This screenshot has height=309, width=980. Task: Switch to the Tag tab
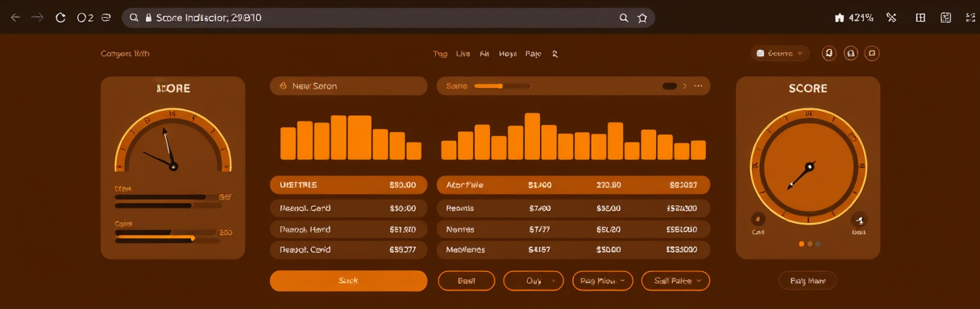pos(440,54)
